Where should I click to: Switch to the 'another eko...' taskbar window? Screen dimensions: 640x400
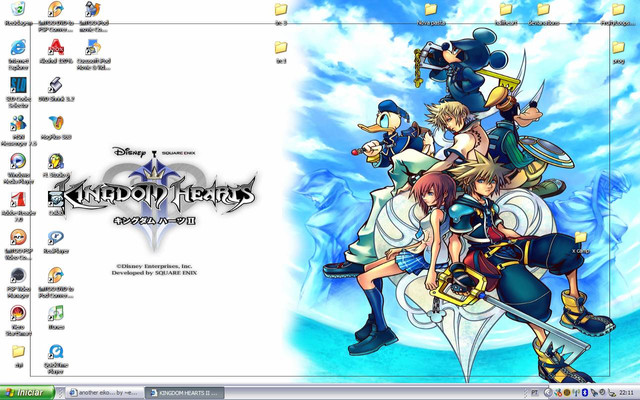(104, 393)
